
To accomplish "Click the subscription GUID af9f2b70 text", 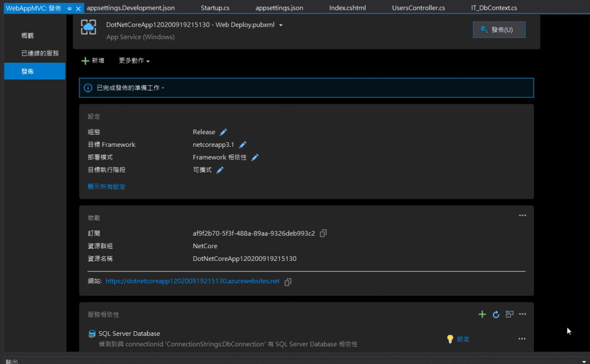I will (254, 233).
